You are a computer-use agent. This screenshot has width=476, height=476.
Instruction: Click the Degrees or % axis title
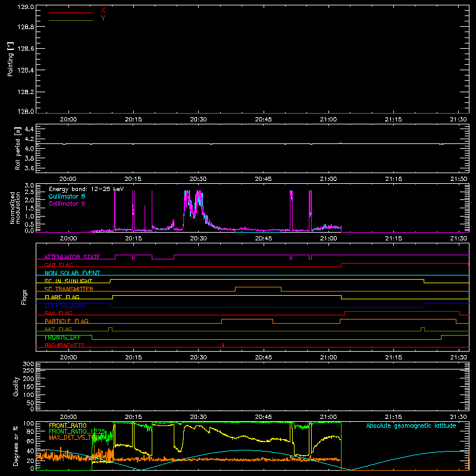[x=15, y=446]
